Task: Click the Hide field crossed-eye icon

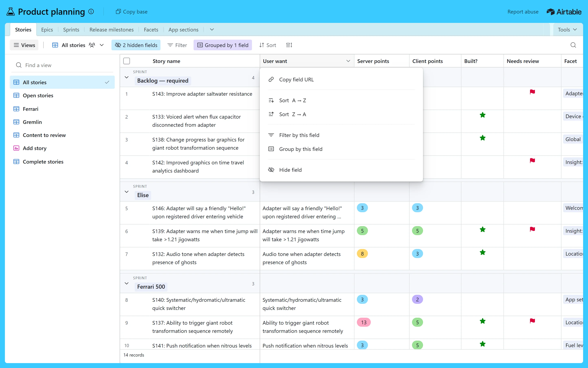Action: [x=271, y=170]
